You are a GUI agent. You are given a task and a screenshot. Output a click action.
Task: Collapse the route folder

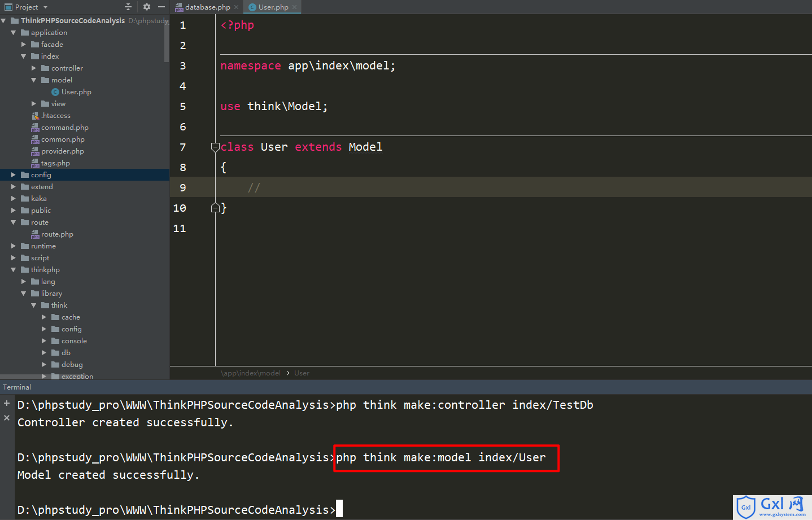pyautogui.click(x=14, y=222)
